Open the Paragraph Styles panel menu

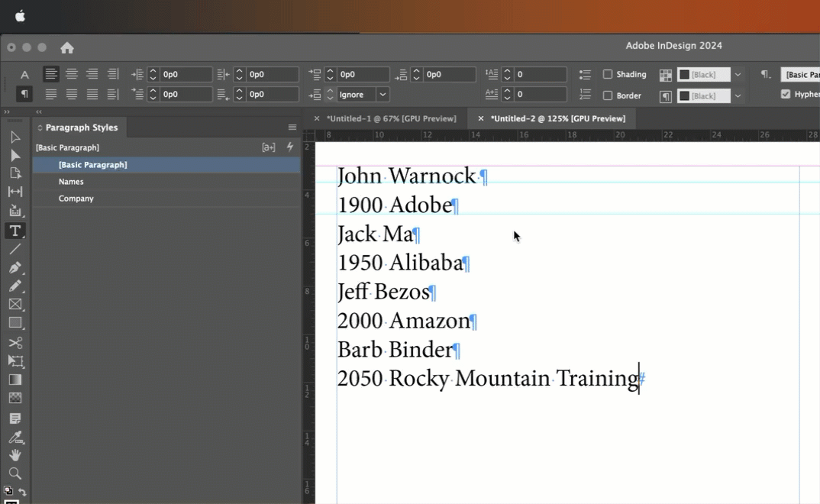(292, 128)
